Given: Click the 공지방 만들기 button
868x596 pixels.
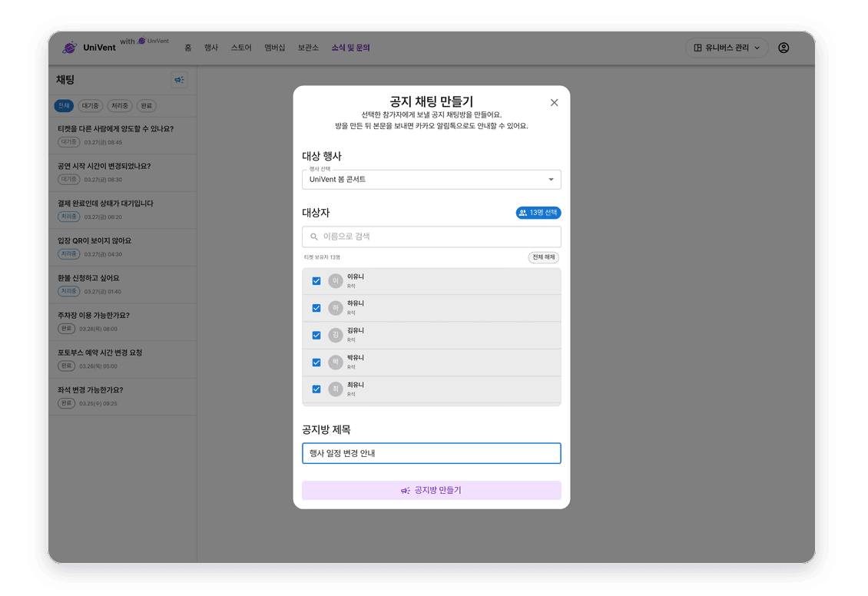Looking at the screenshot, I should [x=431, y=490].
